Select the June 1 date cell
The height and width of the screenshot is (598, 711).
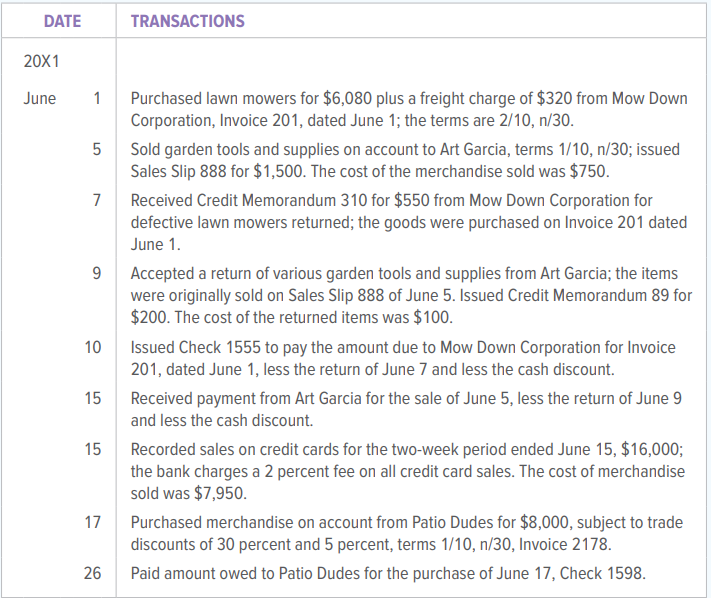click(62, 98)
